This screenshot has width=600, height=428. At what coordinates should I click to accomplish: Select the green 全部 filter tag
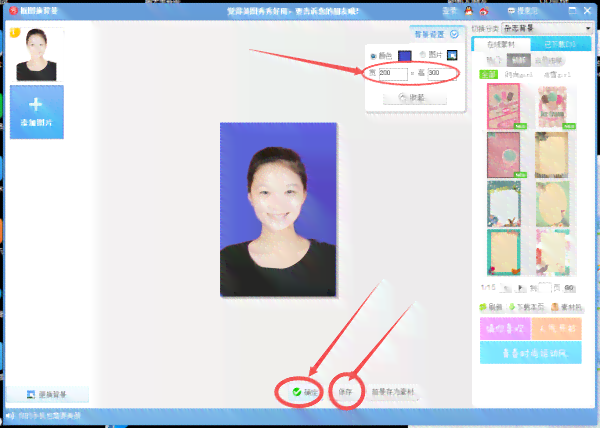488,75
